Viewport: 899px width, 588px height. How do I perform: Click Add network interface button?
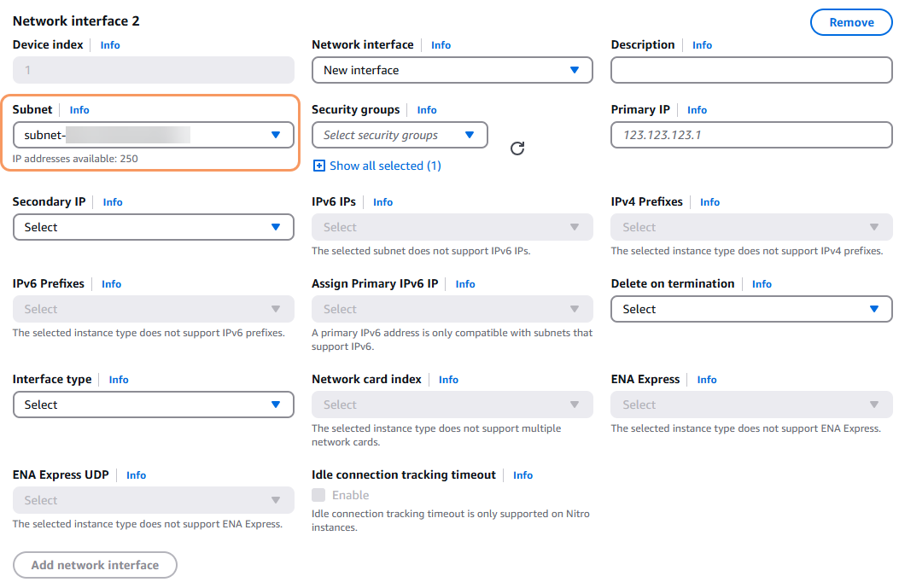(95, 565)
